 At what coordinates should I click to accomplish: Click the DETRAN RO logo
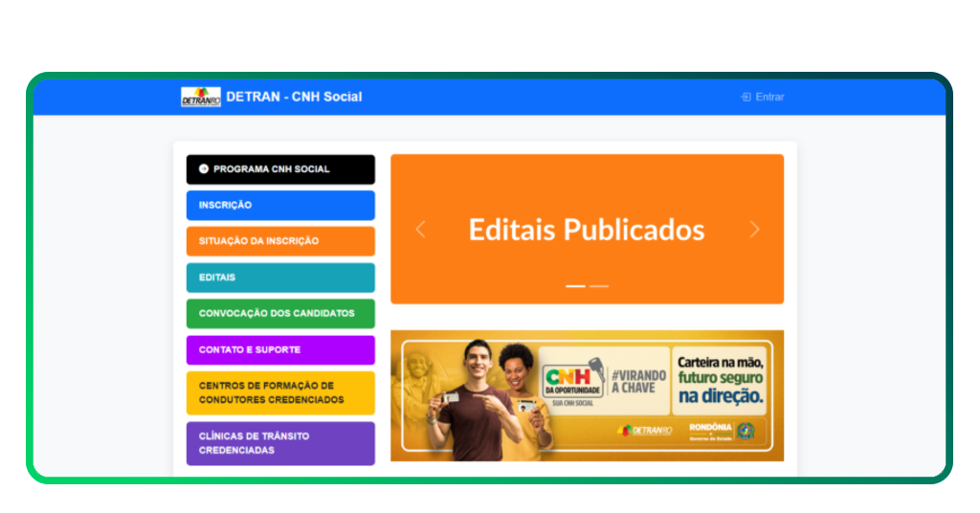pyautogui.click(x=201, y=97)
